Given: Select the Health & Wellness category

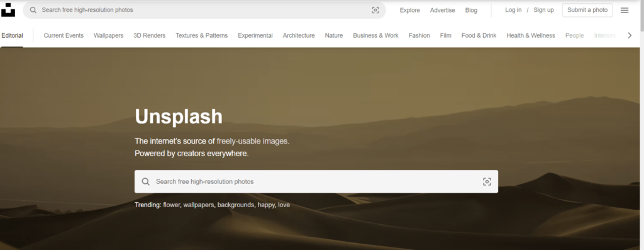Looking at the screenshot, I should click(x=531, y=35).
